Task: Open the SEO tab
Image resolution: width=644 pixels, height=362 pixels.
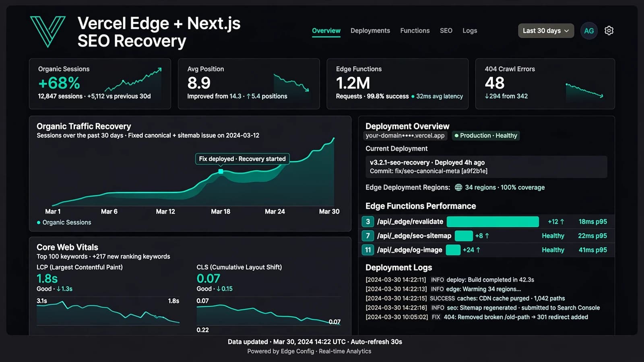Action: (x=446, y=31)
